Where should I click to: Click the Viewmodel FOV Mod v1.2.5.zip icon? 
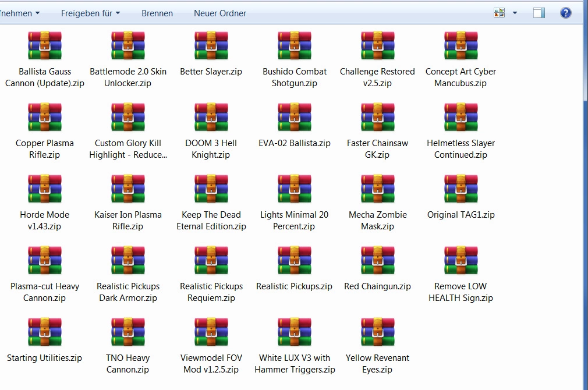coord(211,332)
